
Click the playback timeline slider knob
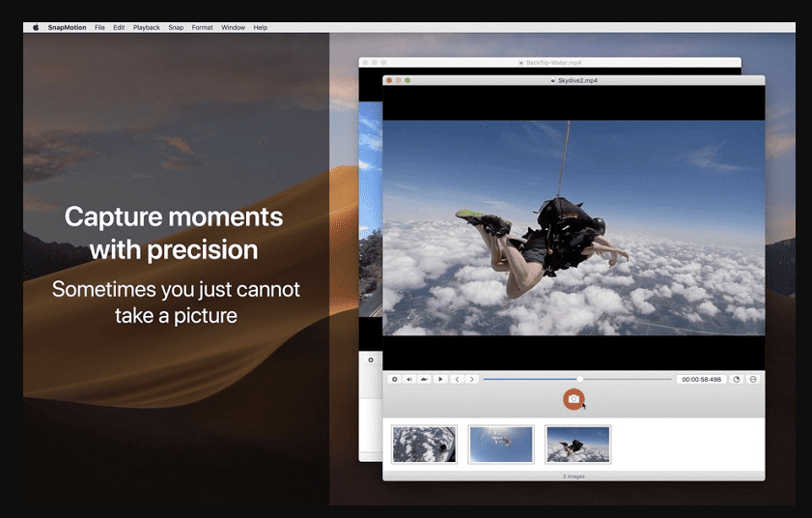580,380
